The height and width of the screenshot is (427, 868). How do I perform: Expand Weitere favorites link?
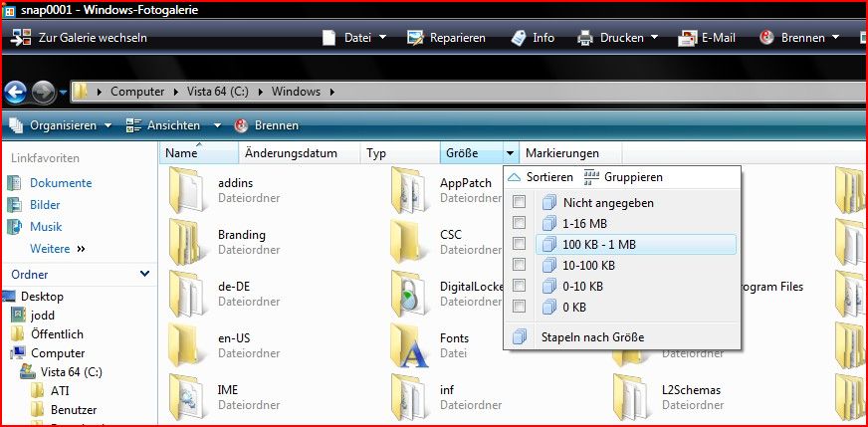pos(58,249)
